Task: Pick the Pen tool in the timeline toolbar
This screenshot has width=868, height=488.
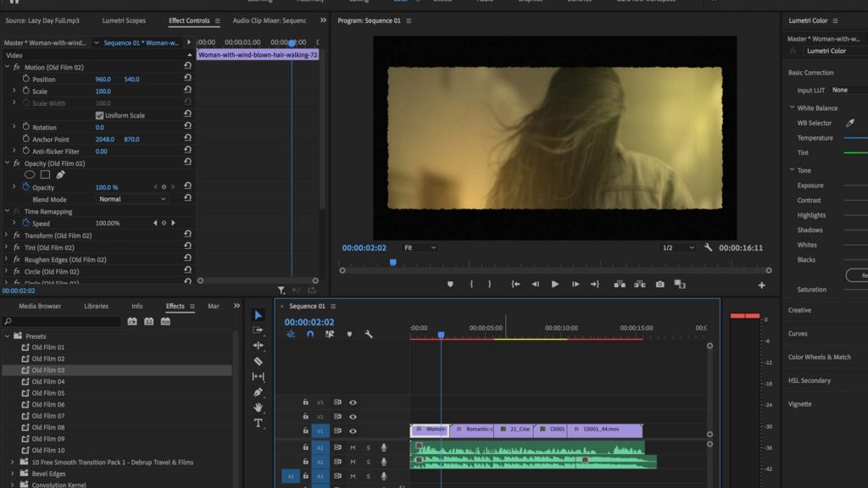Action: [259, 392]
